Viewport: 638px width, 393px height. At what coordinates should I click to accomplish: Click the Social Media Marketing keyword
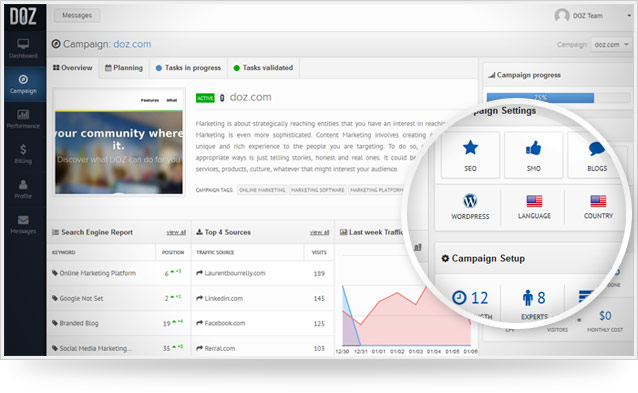[x=96, y=348]
